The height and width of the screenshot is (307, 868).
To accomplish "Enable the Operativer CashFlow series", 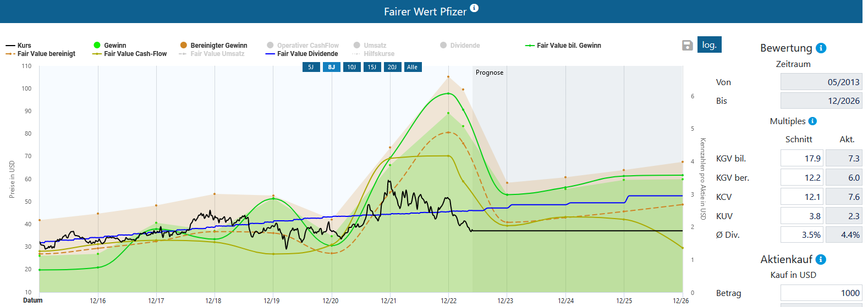I will click(x=303, y=46).
